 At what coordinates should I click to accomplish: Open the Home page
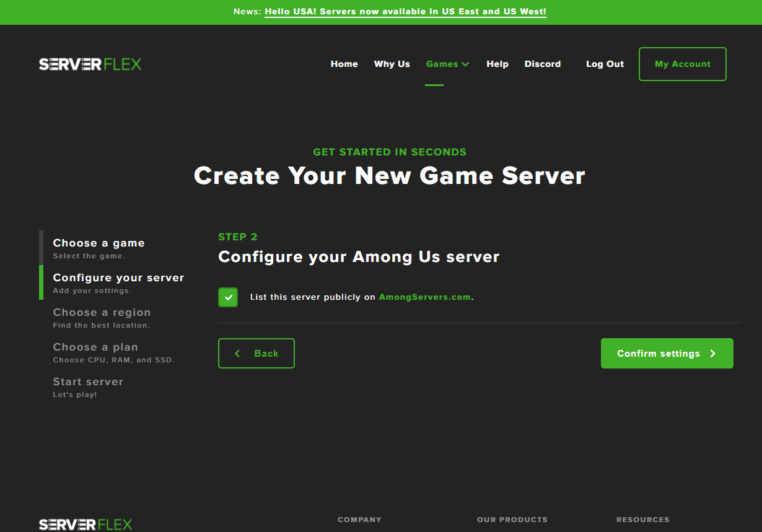tap(344, 64)
